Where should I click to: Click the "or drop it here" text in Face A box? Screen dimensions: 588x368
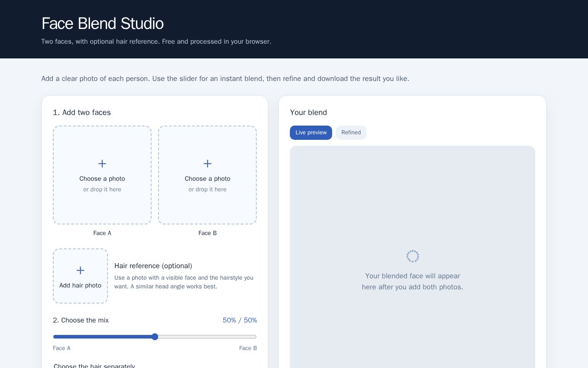coord(102,190)
